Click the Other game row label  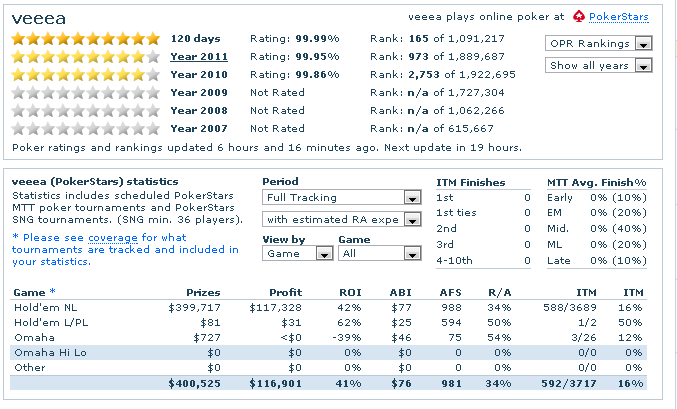point(30,368)
